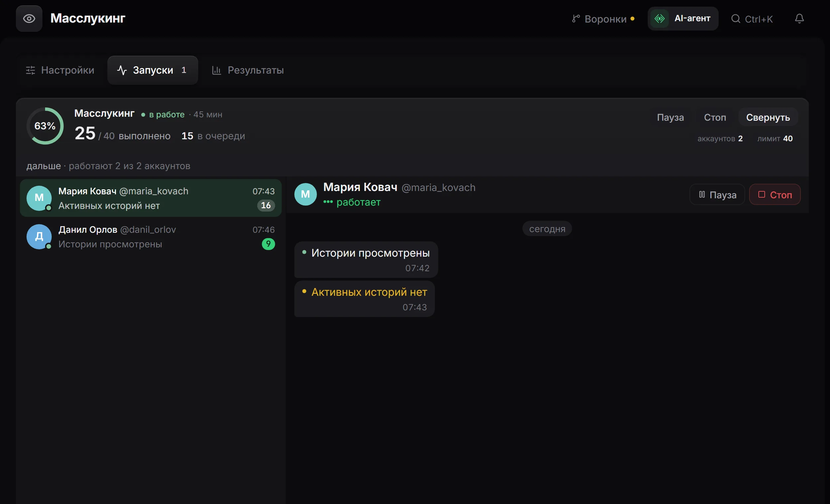Viewport: 830px width, 504px height.
Task: Click the 16 counter badge for Мария Ковач
Action: [266, 205]
